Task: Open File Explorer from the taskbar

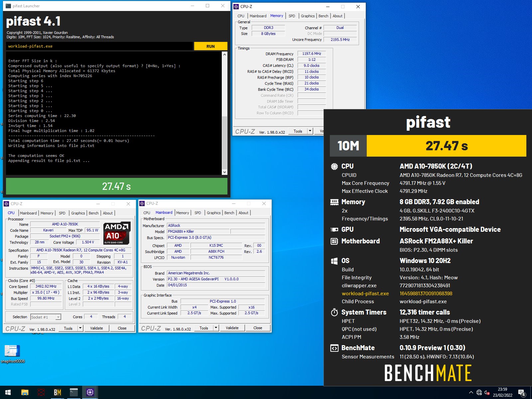Action: (25, 392)
